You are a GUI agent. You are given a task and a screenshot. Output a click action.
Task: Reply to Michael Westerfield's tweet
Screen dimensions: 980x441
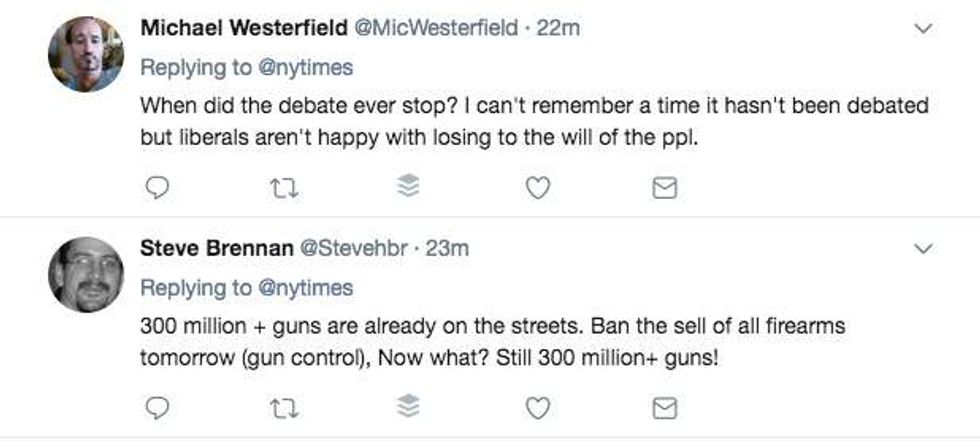(160, 187)
